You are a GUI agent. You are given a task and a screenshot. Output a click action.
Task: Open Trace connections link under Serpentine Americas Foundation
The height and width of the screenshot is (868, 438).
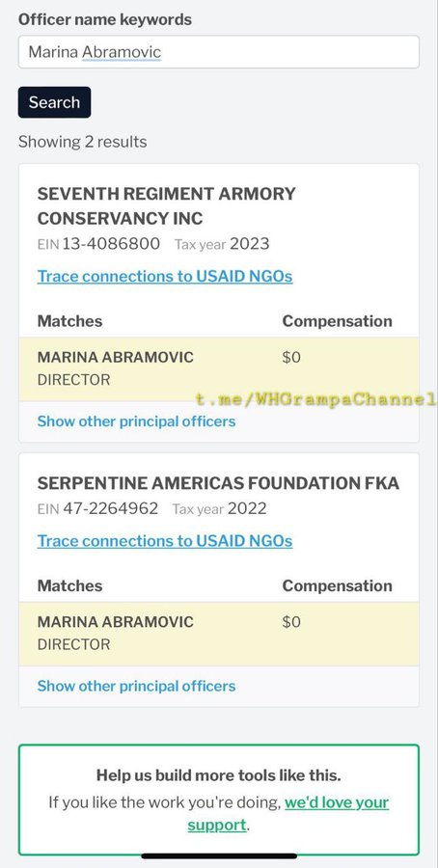tap(165, 541)
